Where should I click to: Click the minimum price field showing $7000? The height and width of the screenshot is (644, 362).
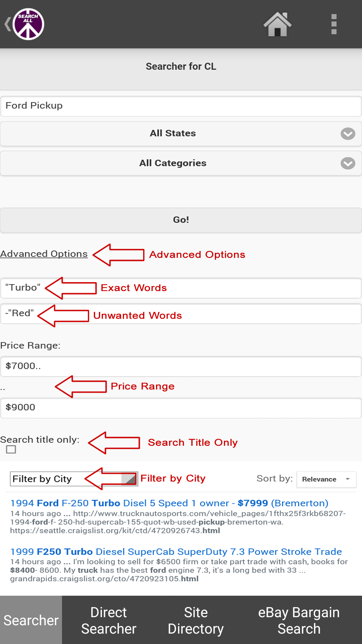pyautogui.click(x=181, y=366)
